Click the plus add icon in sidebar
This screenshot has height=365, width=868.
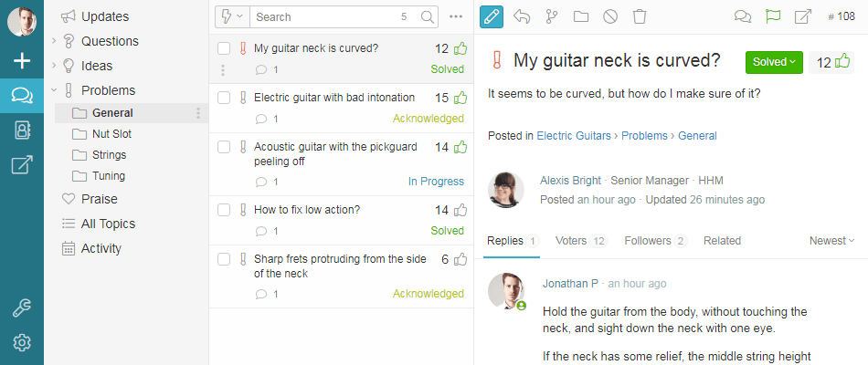click(22, 60)
